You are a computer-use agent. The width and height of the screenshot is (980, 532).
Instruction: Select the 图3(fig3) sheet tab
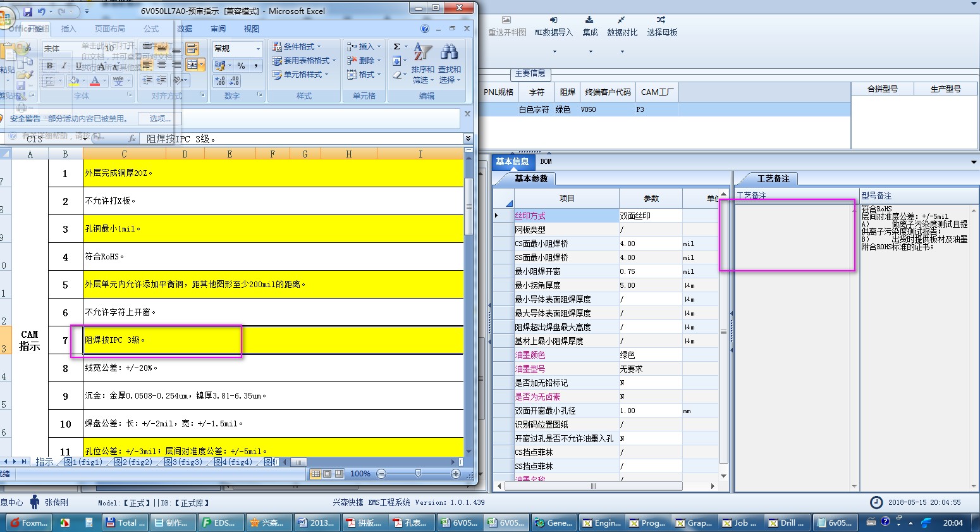183,462
